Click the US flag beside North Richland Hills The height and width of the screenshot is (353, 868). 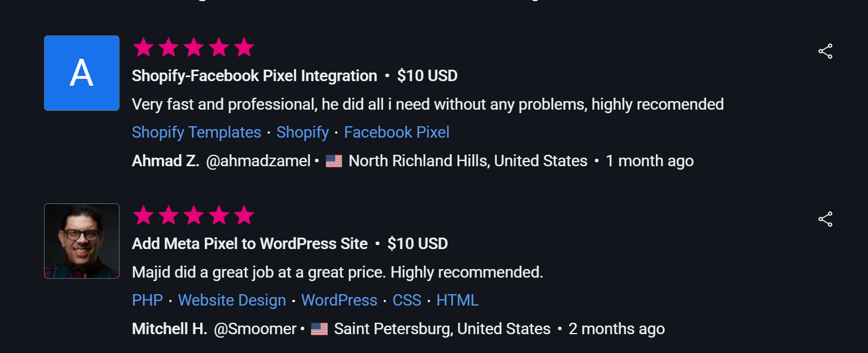tap(334, 162)
